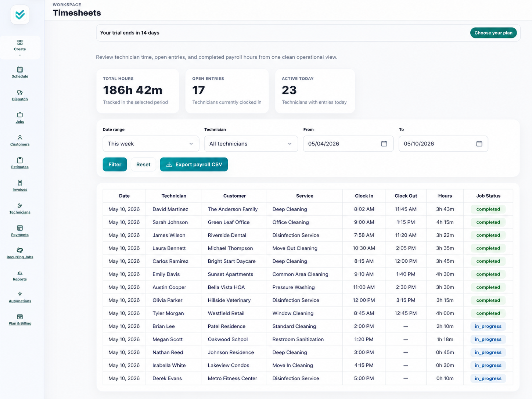532x399 pixels.
Task: Open the Create menu grid icon
Action: pos(20,42)
